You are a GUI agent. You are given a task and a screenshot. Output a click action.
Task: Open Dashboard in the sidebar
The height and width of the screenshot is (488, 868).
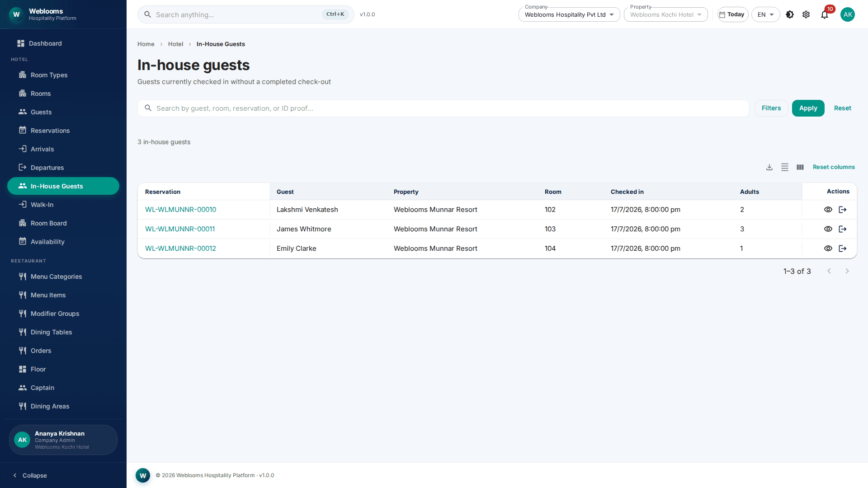[63, 43]
